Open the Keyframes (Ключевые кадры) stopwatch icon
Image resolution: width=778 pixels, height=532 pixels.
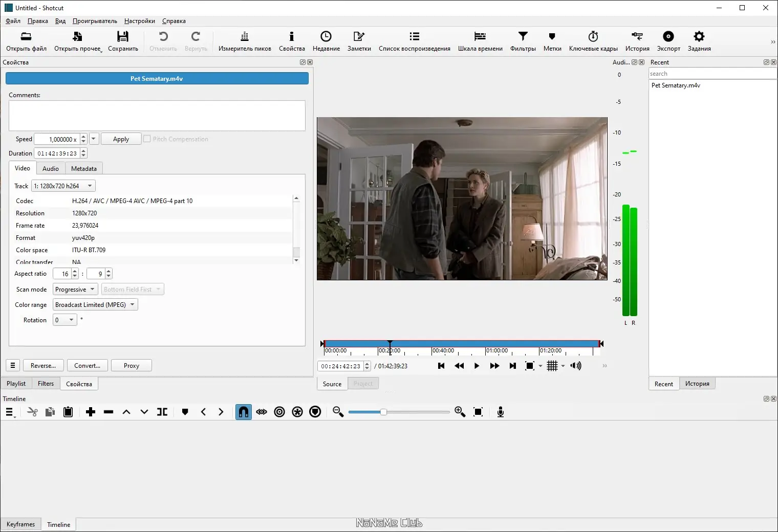(x=593, y=41)
